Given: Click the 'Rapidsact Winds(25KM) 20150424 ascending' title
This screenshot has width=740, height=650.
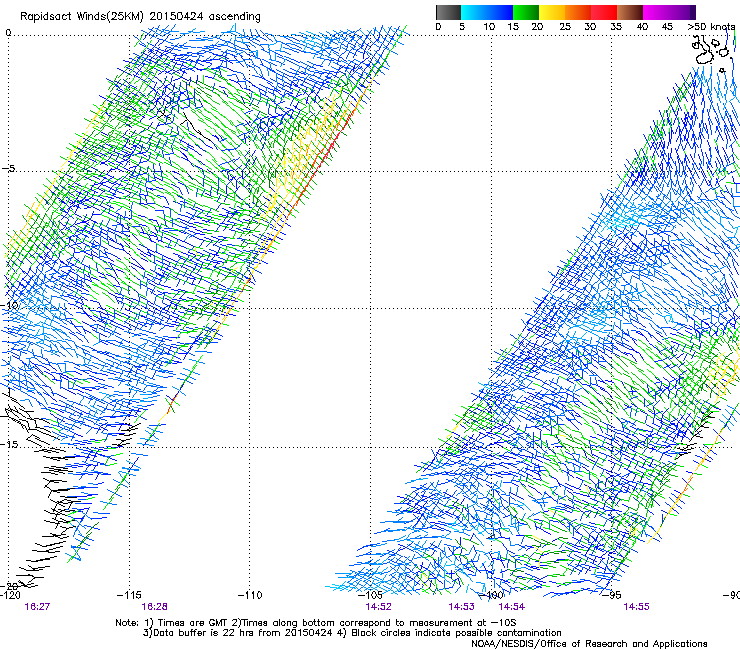Looking at the screenshot, I should [x=140, y=17].
